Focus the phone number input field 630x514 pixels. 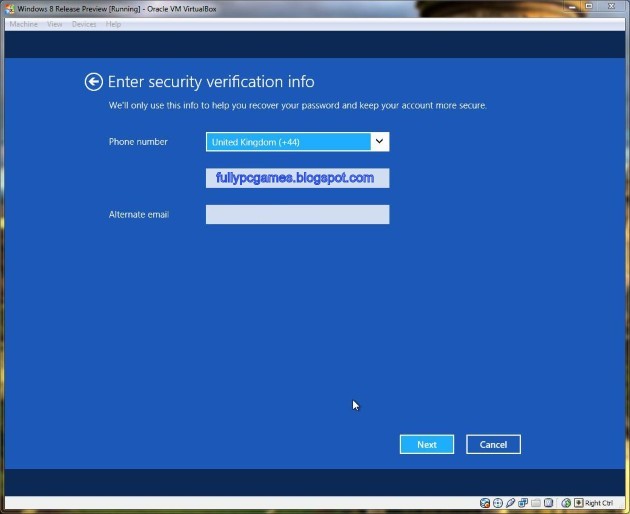tap(297, 178)
